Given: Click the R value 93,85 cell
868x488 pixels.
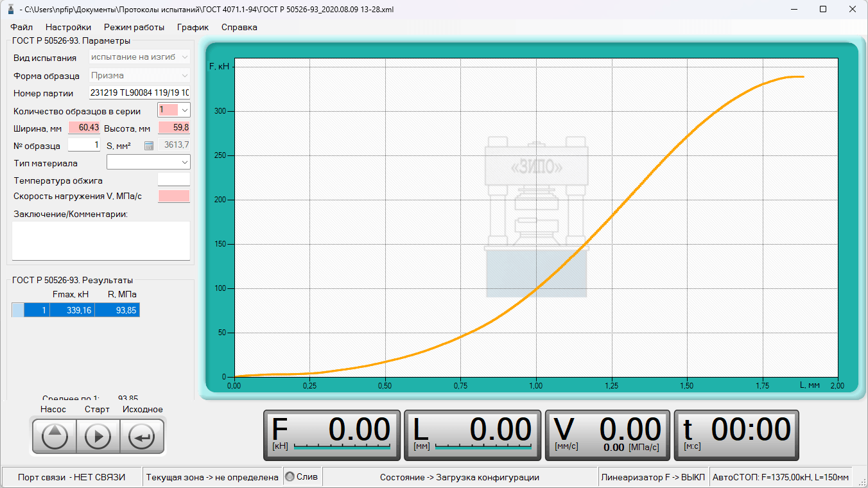Looking at the screenshot, I should (117, 310).
